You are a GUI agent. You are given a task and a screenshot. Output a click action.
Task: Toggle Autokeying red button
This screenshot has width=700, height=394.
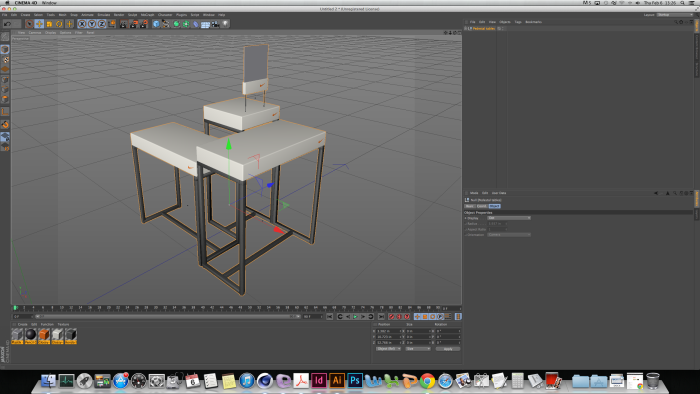399,317
